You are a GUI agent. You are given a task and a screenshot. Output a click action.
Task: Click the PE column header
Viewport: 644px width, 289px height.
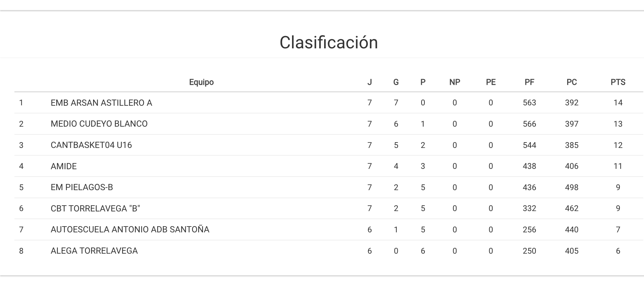(x=490, y=82)
